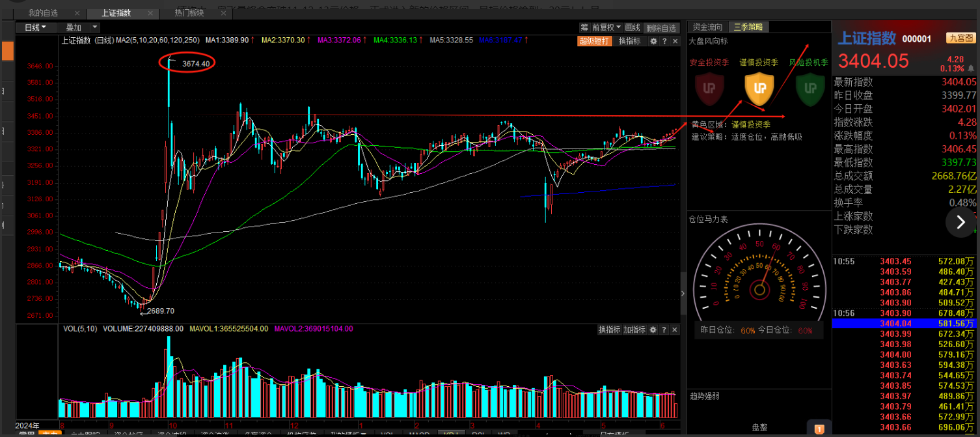
Task: Open main chart help question mark
Action: click(664, 41)
